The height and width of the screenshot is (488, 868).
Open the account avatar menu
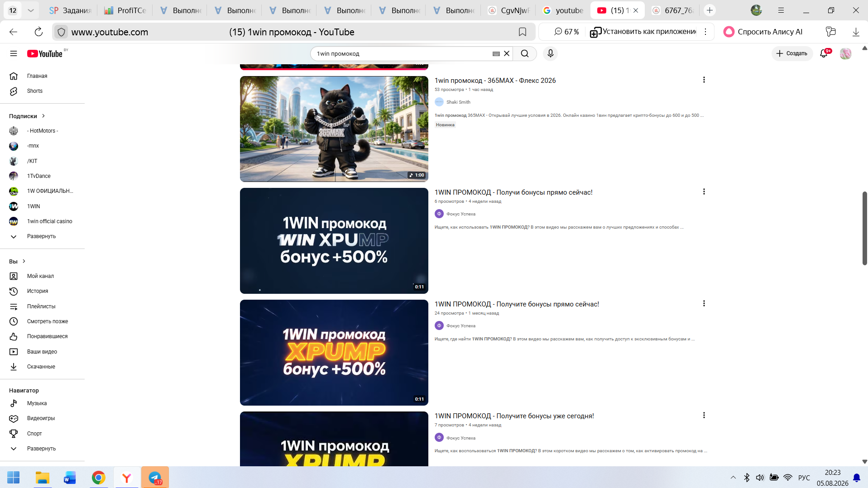tap(845, 53)
